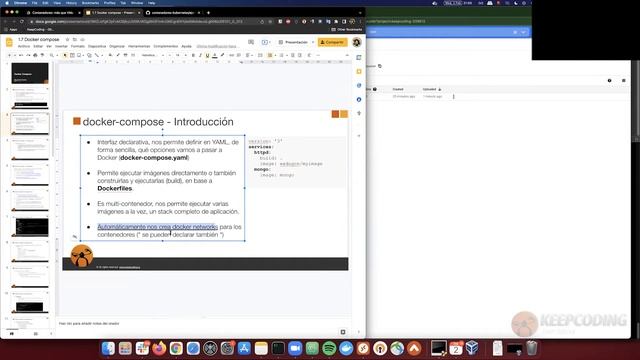Open the font family dropdown
The width and height of the screenshot is (640, 360).
[x=152, y=55]
